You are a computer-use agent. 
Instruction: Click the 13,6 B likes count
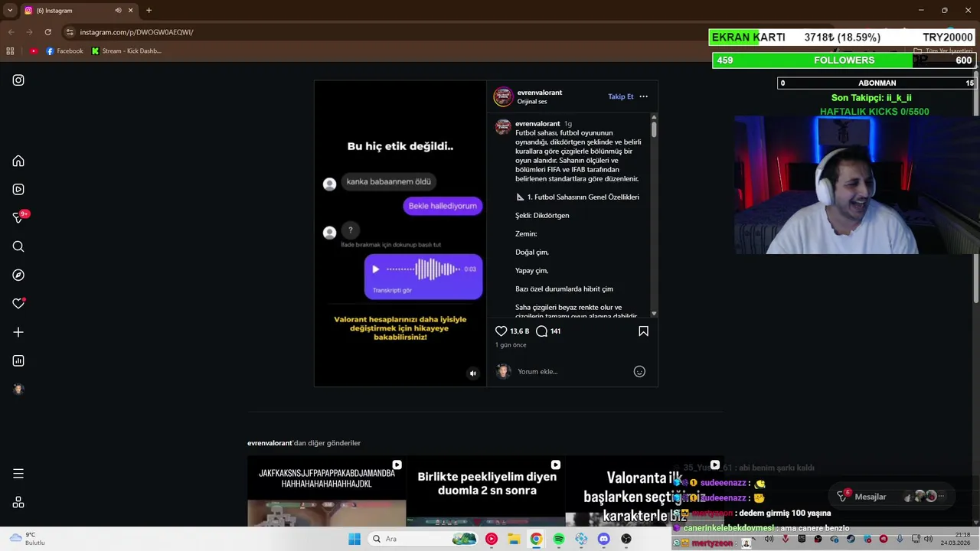point(520,331)
